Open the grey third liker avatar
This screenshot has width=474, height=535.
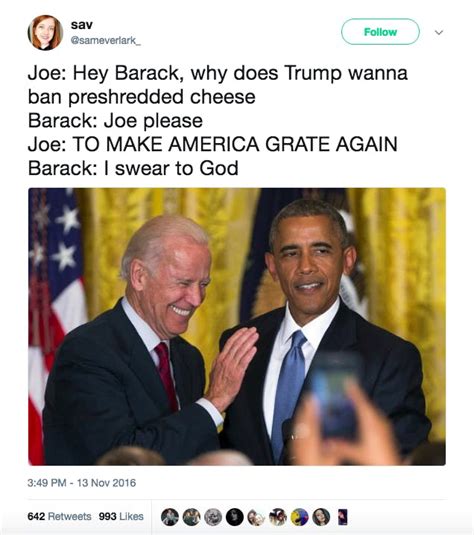pyautogui.click(x=213, y=517)
